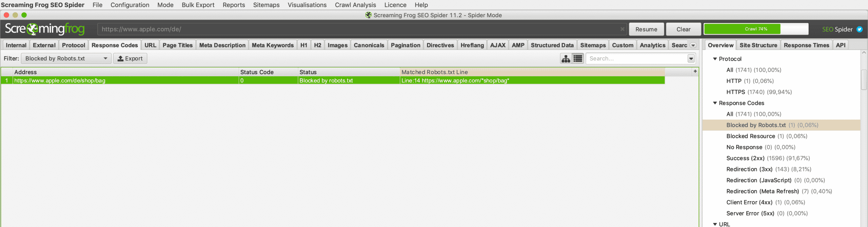Switch to the AMP tab

click(x=518, y=45)
